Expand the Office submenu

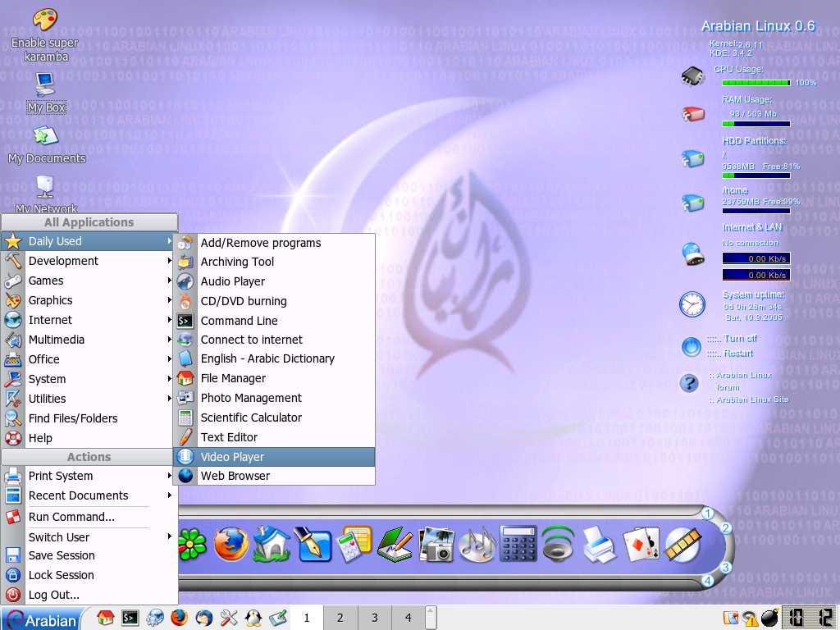click(x=89, y=359)
